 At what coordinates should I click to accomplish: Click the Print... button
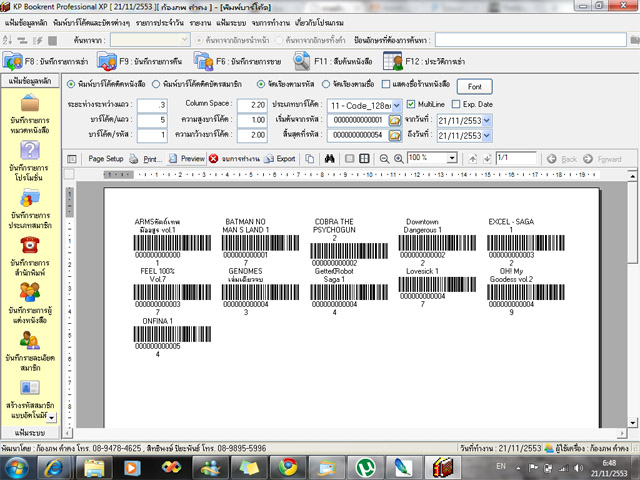pyautogui.click(x=146, y=159)
